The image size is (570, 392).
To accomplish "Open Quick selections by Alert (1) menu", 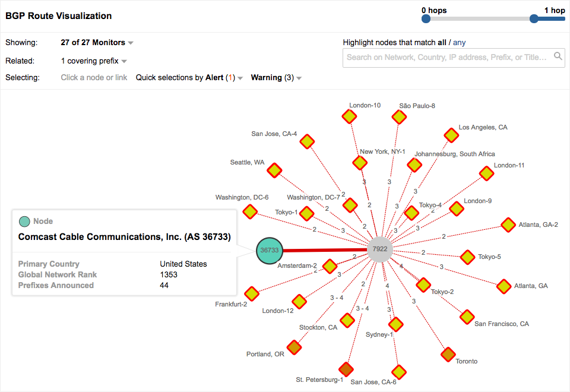I will pos(189,78).
